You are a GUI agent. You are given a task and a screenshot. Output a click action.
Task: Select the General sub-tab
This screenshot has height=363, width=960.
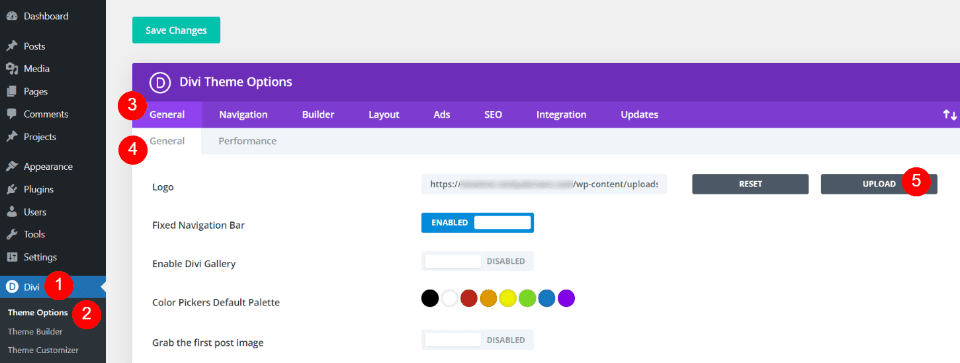coord(167,141)
